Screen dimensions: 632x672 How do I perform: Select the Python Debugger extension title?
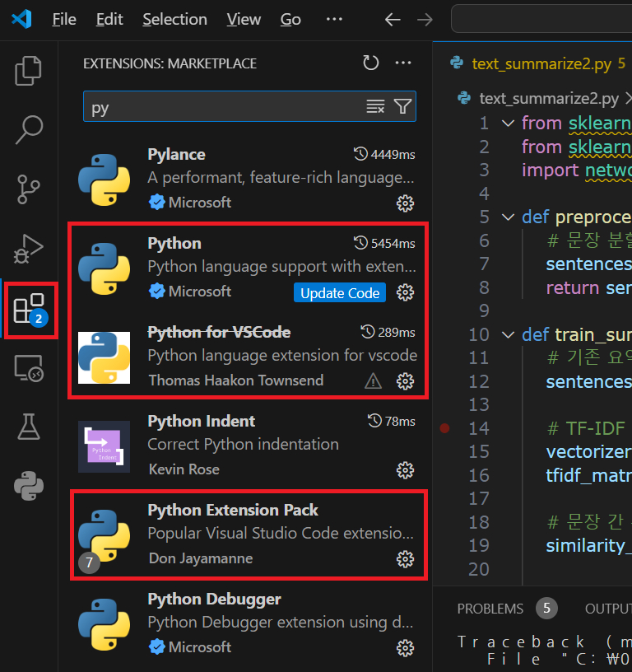[214, 600]
